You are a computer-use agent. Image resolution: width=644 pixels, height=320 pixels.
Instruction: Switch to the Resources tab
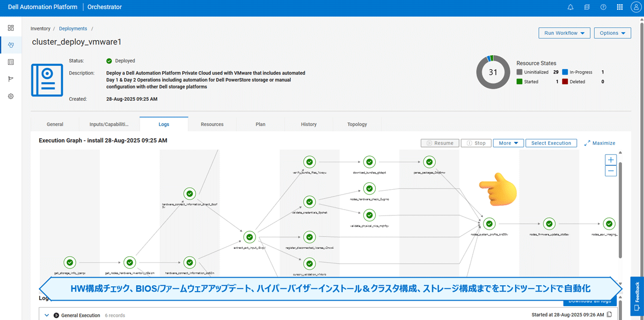[x=212, y=124]
